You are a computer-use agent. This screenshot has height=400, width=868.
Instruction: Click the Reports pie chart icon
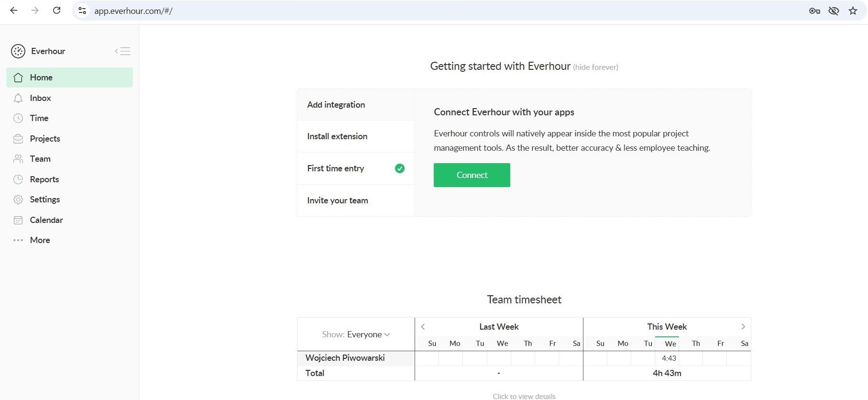[x=18, y=179]
